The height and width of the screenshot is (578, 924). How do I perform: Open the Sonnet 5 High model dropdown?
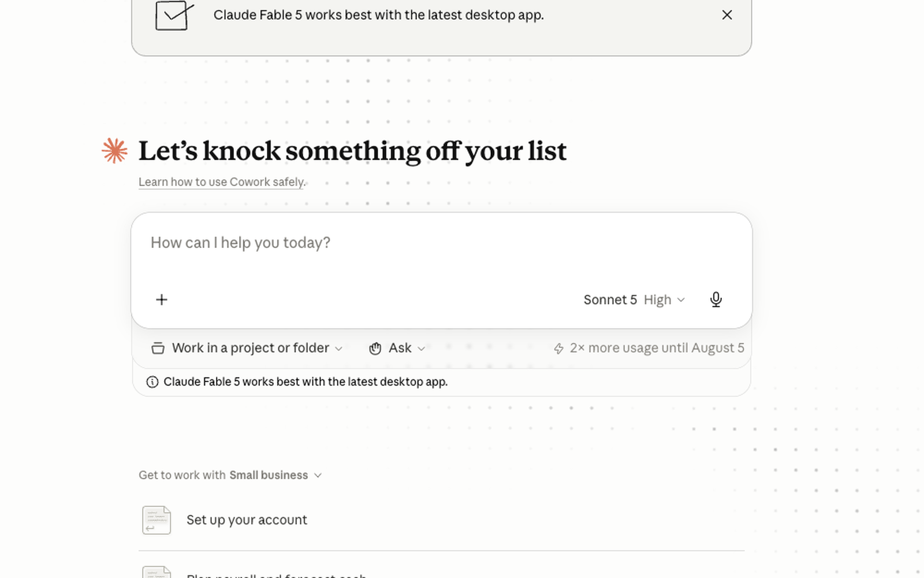tap(634, 299)
